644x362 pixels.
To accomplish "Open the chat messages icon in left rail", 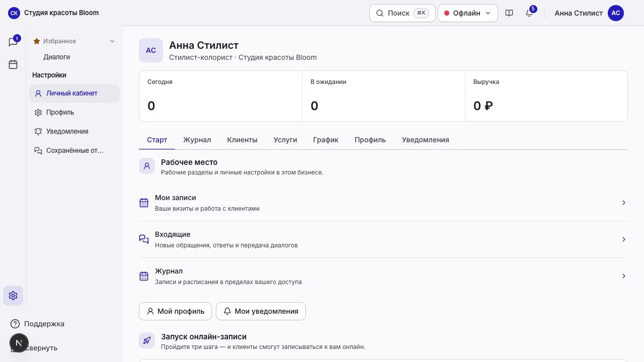I will (x=13, y=42).
